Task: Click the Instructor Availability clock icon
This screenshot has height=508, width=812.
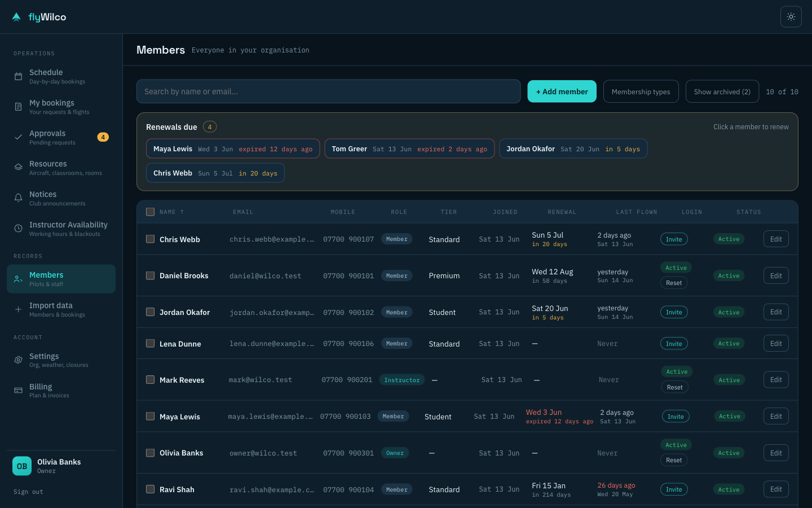Action: 18,229
